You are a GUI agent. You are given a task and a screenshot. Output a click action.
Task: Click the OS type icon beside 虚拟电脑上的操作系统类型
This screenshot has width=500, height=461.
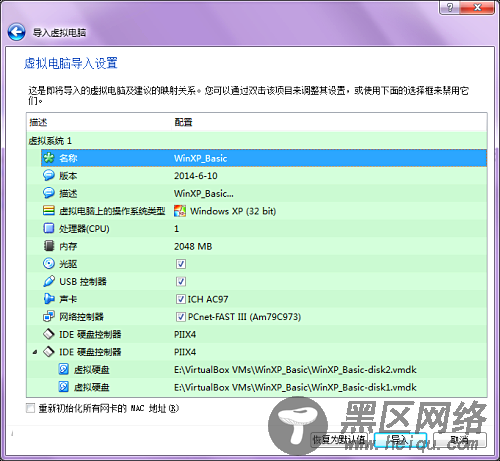[x=49, y=211]
